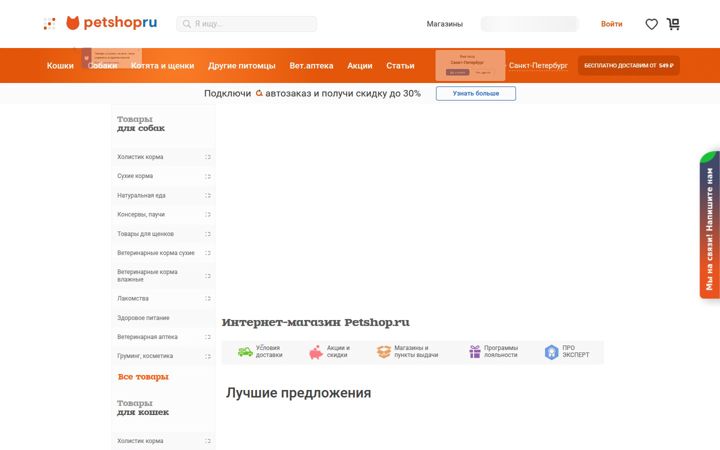Viewport: 720px width, 450px height.
Task: Open the Условия доставки link
Action: click(x=269, y=351)
